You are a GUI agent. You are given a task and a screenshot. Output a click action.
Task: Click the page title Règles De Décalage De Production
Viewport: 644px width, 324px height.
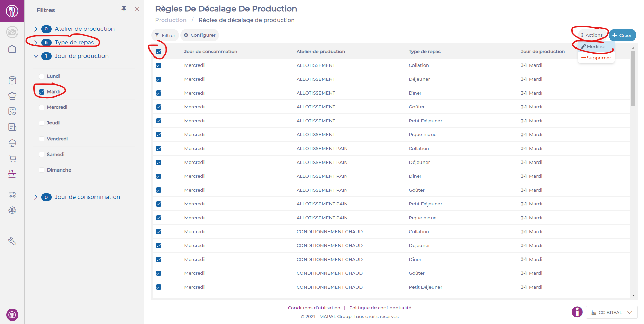(x=226, y=9)
